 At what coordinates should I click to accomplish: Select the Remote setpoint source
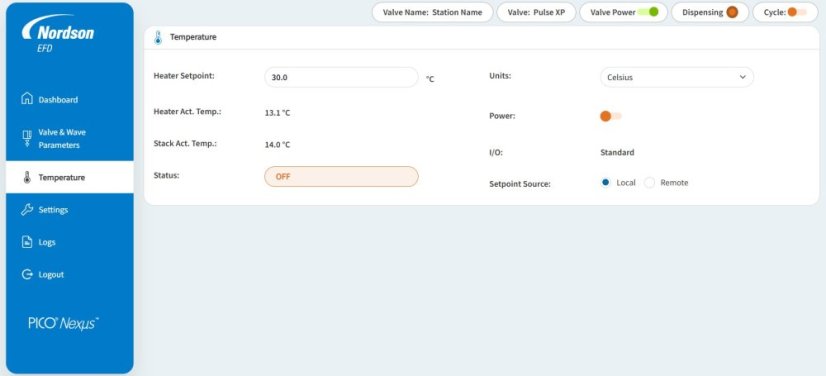[650, 183]
